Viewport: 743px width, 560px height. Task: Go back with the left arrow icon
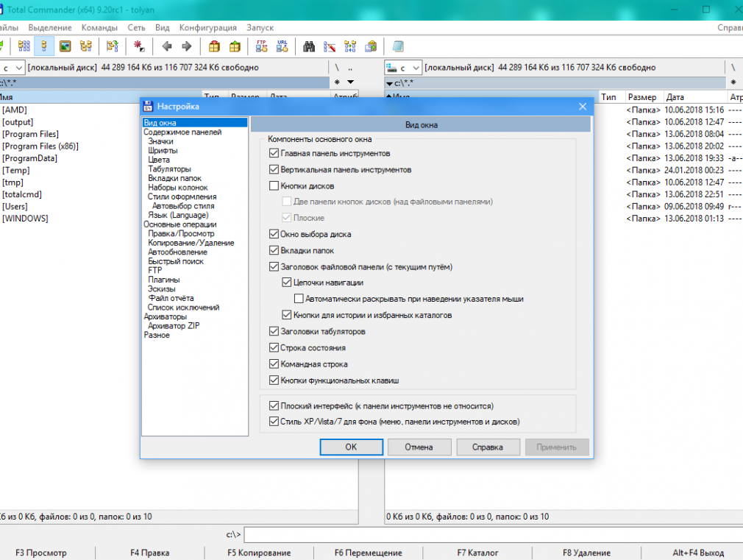pyautogui.click(x=166, y=46)
